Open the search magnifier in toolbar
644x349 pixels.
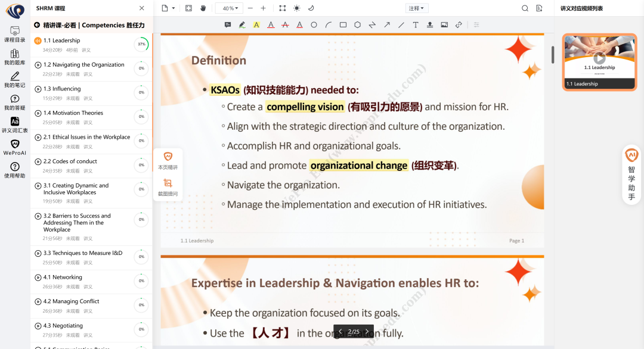click(x=525, y=8)
